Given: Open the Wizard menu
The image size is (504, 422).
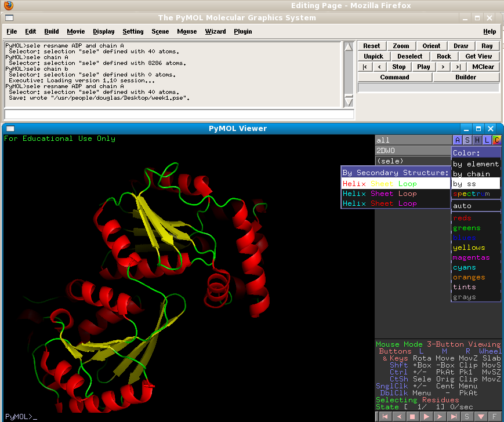Looking at the screenshot, I should click(x=215, y=31).
